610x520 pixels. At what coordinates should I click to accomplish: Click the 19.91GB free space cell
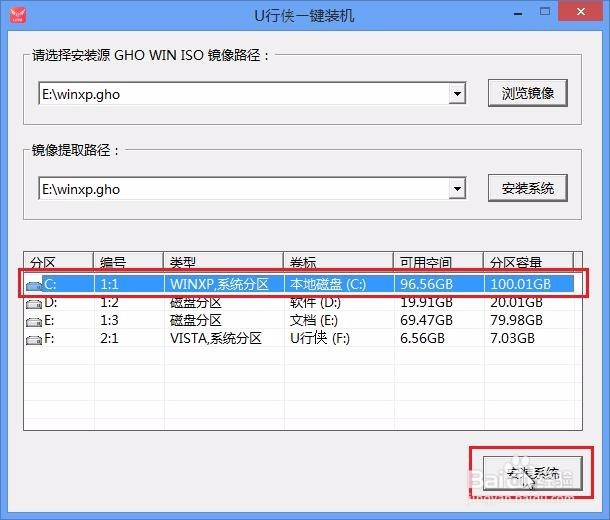(x=426, y=302)
